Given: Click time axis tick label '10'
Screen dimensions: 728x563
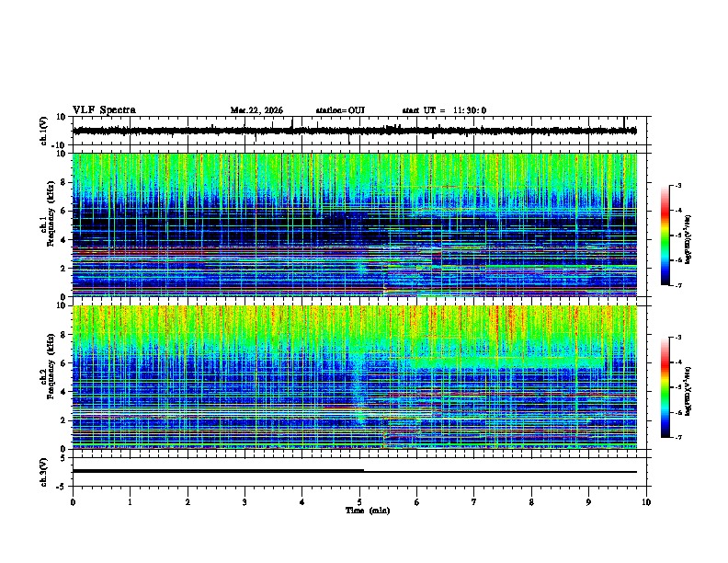Looking at the screenshot, I should (x=646, y=502).
